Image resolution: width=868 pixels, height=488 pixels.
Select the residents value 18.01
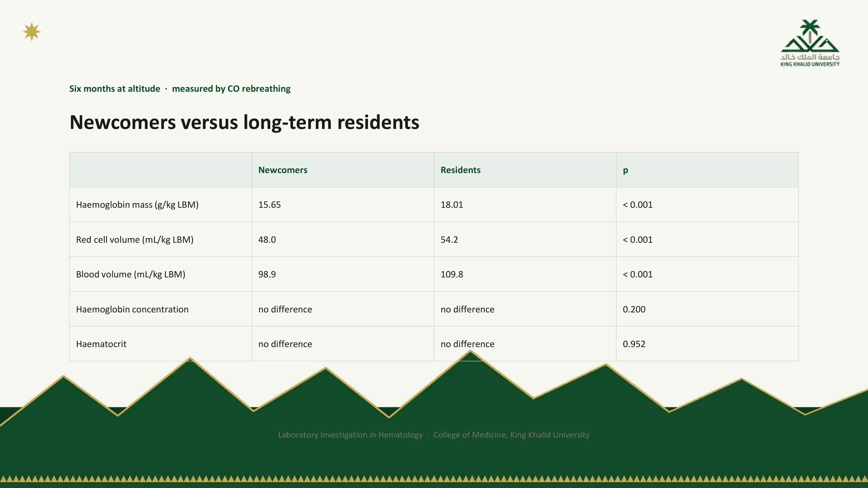(452, 205)
